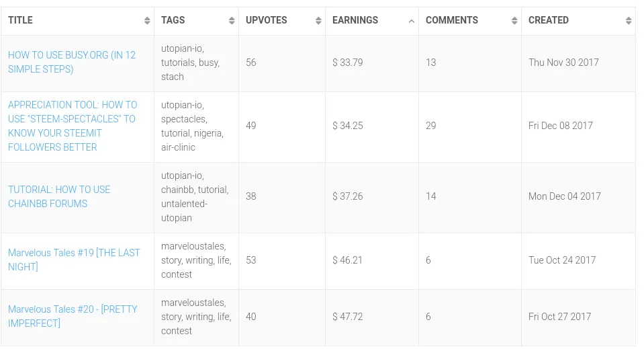The height and width of the screenshot is (349, 644).
Task: Open Marvelous Tales #20 Pretty Imperfect
Action: click(73, 316)
